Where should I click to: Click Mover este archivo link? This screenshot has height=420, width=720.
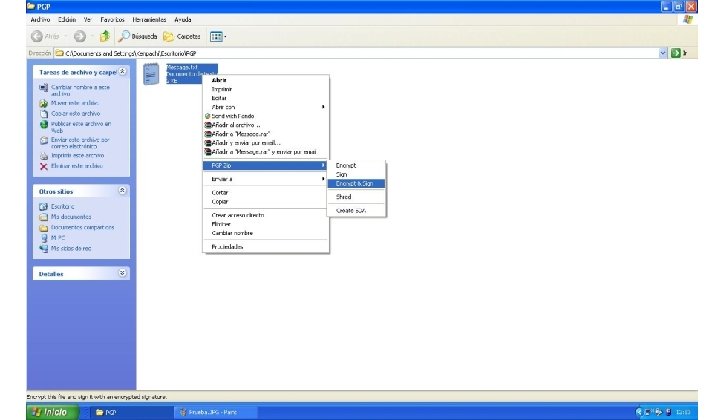(x=75, y=103)
